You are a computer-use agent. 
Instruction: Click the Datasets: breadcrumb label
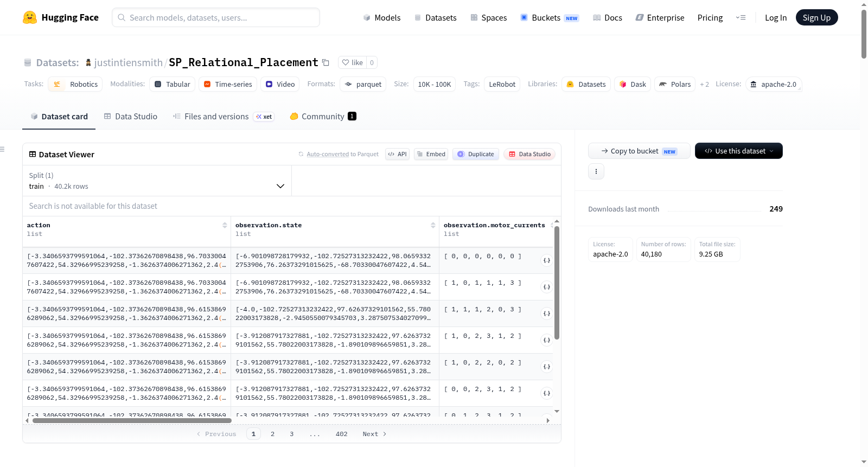(x=58, y=62)
